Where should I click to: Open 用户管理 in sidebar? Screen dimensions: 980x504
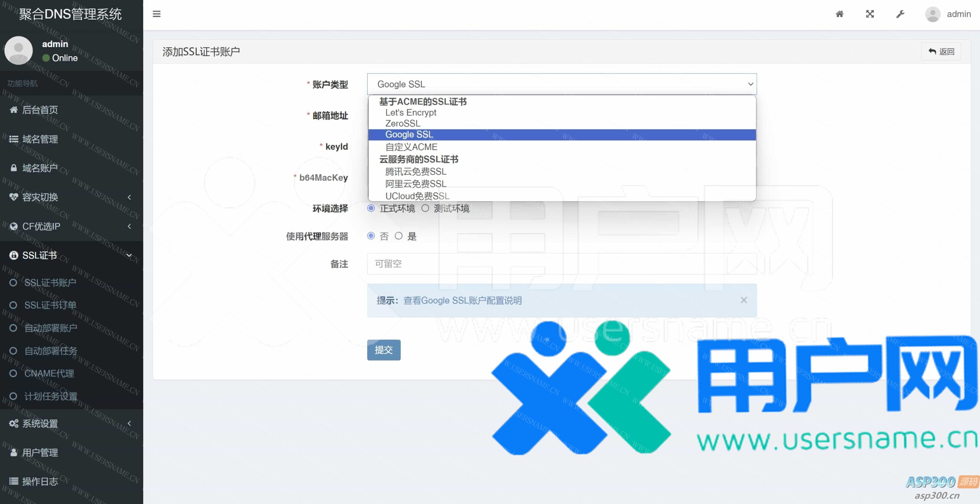(40, 452)
